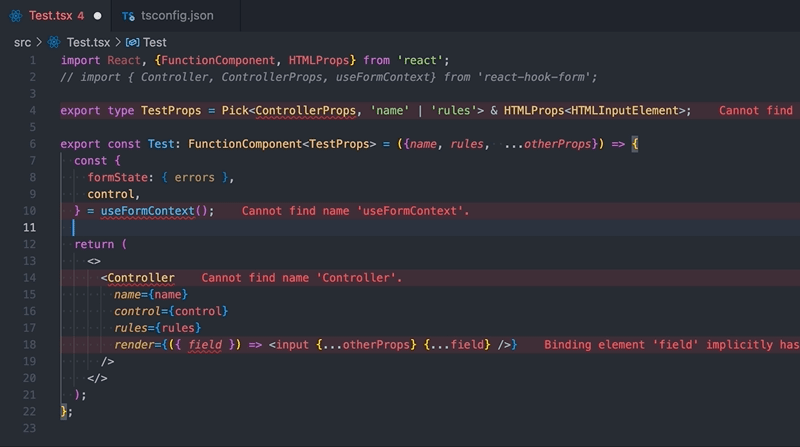Click the problem count 4 on Test.tsx tab
This screenshot has height=447, width=800.
(x=81, y=16)
